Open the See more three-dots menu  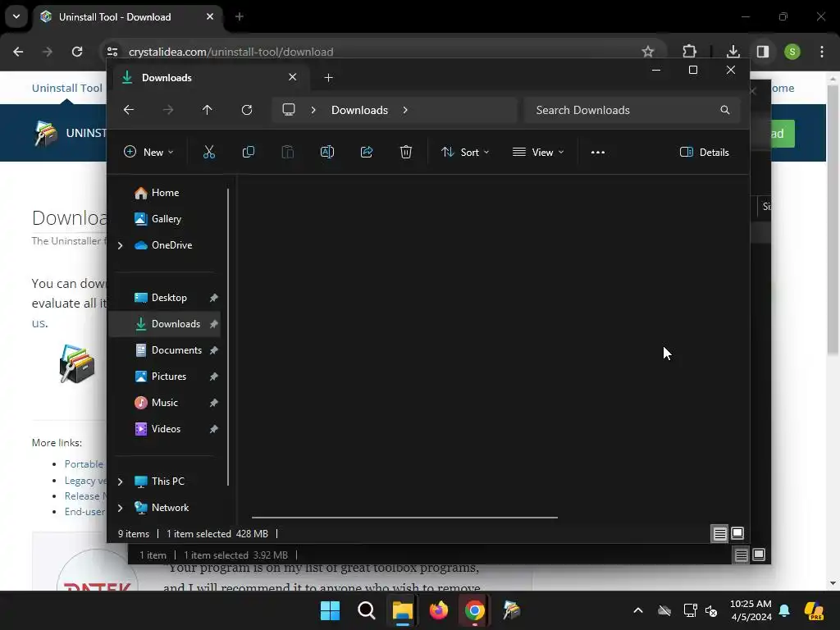point(598,152)
